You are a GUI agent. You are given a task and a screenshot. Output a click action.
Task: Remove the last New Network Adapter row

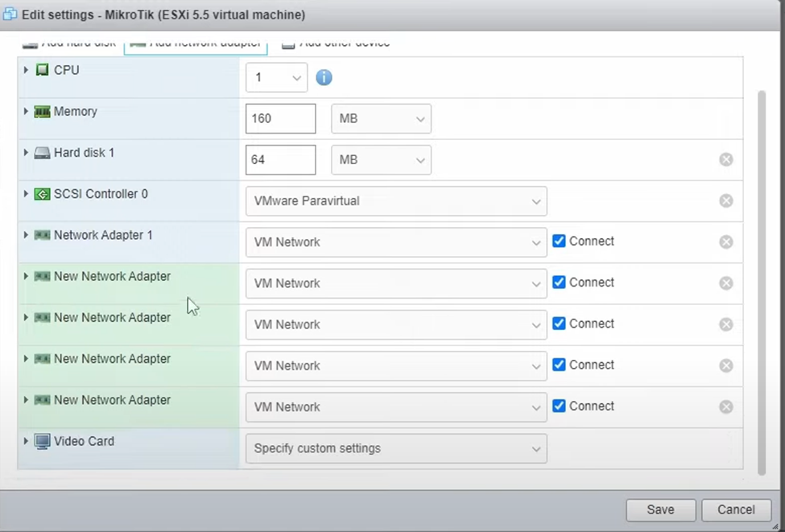click(725, 407)
